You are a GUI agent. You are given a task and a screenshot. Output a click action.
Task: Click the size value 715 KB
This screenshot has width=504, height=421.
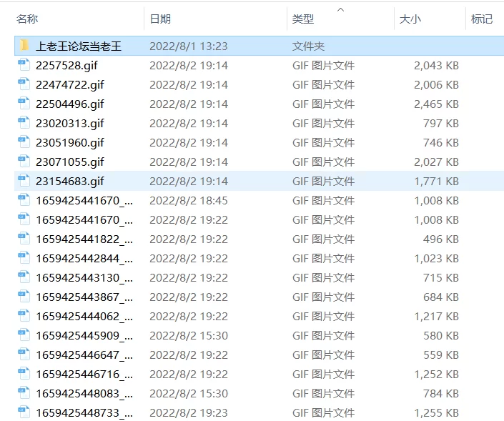[x=441, y=277]
